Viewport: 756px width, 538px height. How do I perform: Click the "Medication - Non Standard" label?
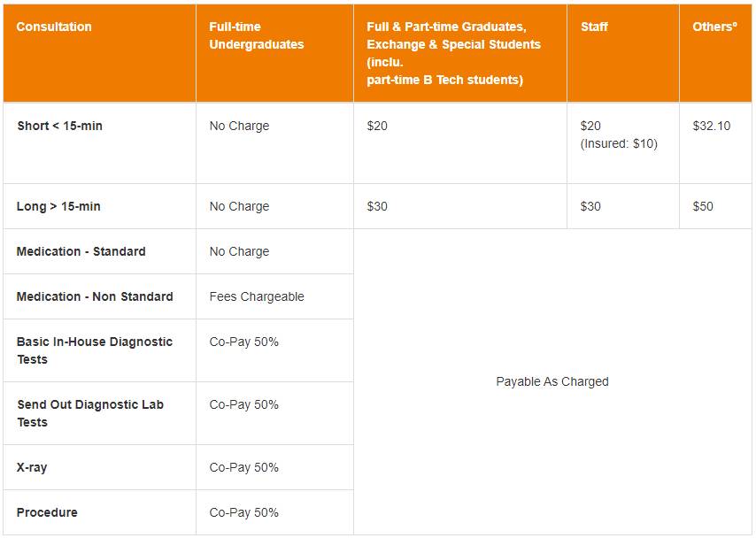click(95, 296)
